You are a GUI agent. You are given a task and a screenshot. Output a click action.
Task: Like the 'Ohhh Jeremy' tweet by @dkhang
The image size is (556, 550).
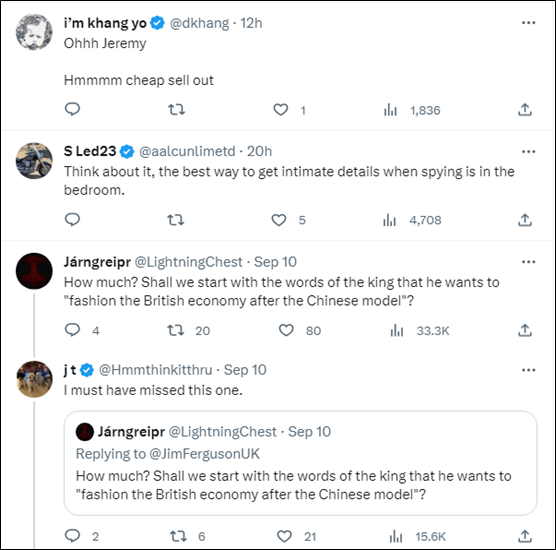280,110
